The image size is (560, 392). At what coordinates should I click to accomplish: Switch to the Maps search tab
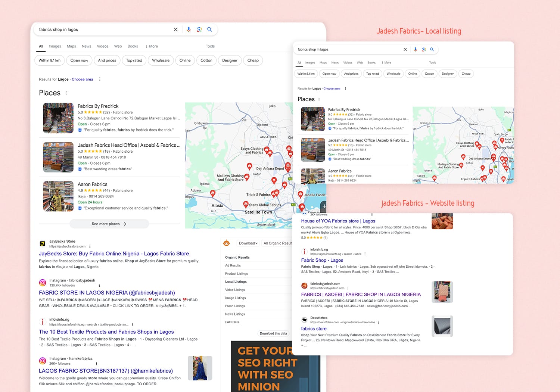point(71,46)
